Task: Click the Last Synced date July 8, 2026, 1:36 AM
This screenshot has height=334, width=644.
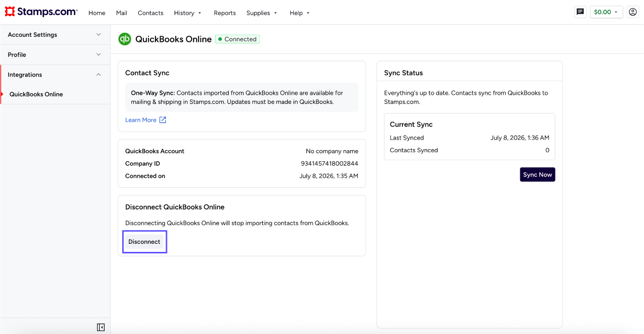Action: click(520, 138)
